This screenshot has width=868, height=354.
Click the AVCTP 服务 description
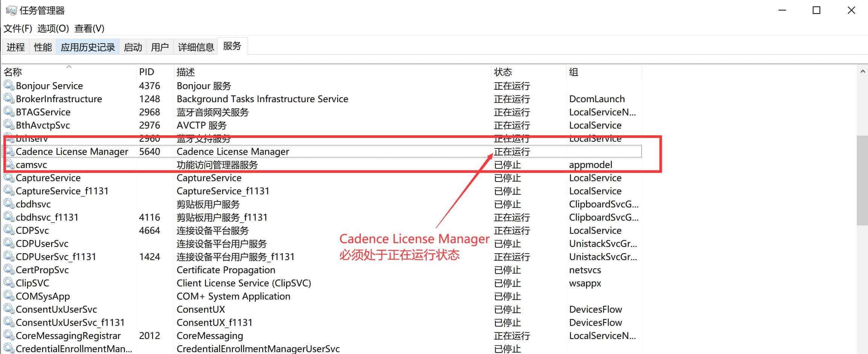tap(202, 125)
